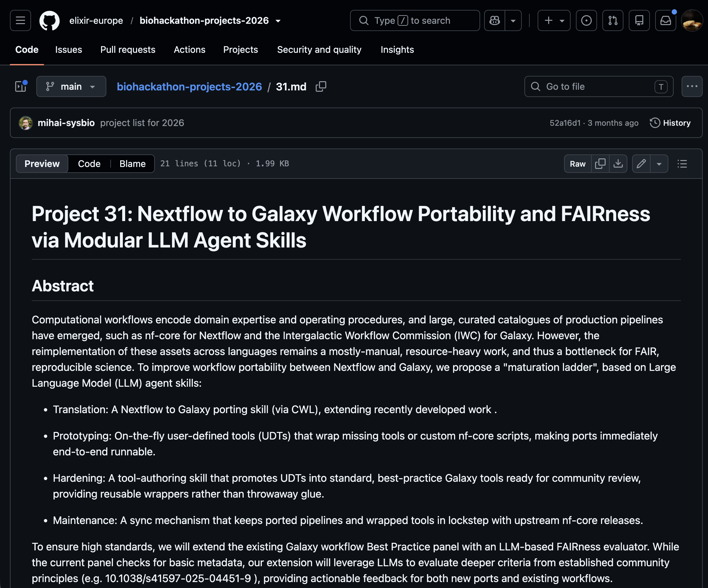Screen dimensions: 708x588
Task: Open the Raw file view
Action: [x=578, y=164]
